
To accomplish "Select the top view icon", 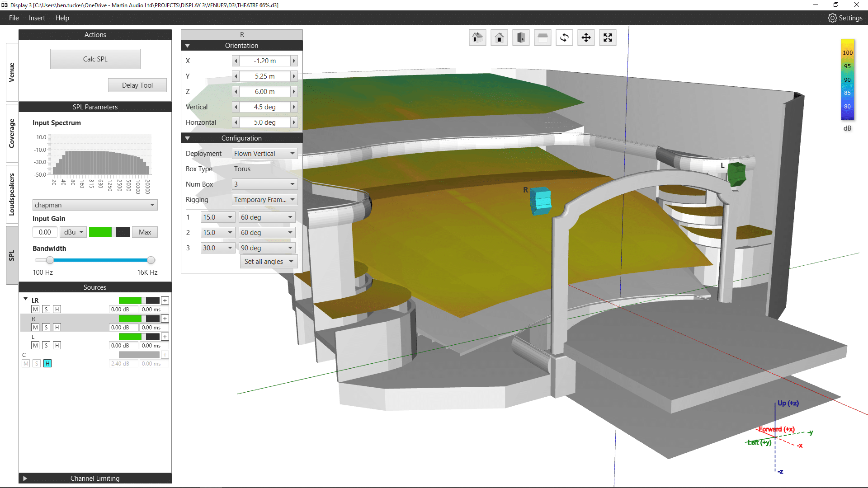I will 542,38.
